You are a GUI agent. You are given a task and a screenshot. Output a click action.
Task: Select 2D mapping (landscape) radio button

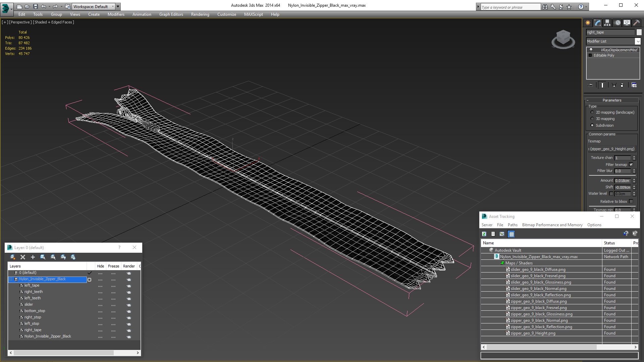pos(592,112)
